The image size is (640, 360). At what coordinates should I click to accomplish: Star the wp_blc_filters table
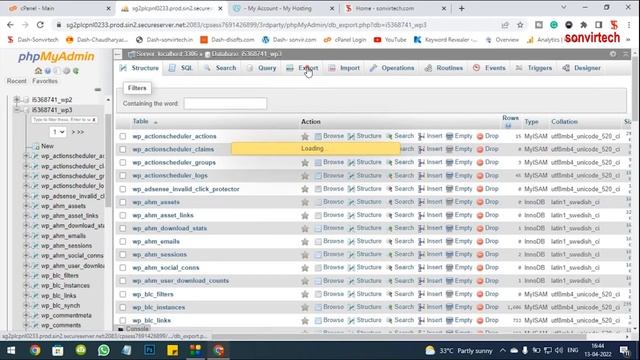click(x=305, y=294)
